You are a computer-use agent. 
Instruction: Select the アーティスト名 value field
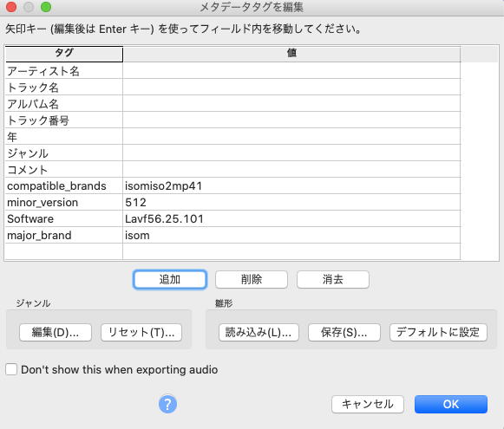click(291, 71)
